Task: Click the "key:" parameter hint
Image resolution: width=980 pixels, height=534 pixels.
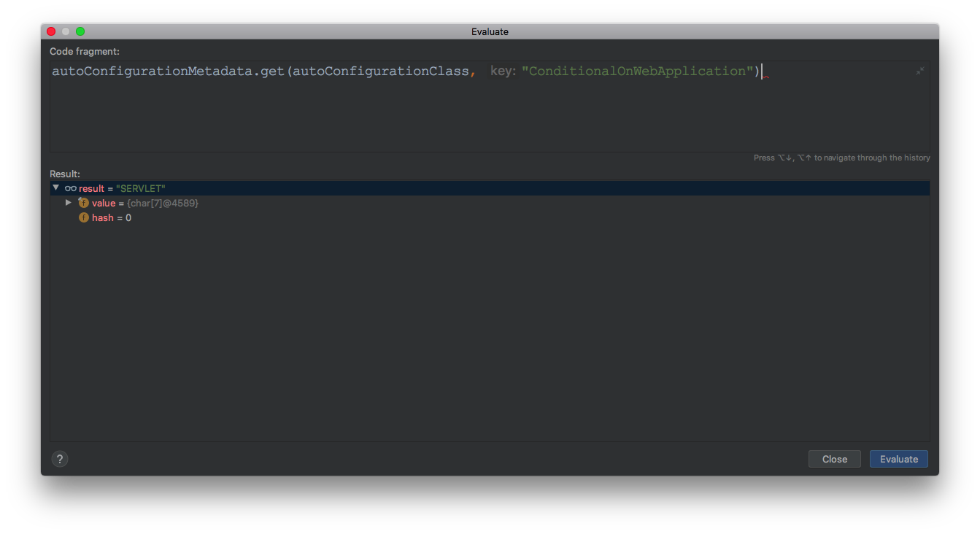Action: 503,71
